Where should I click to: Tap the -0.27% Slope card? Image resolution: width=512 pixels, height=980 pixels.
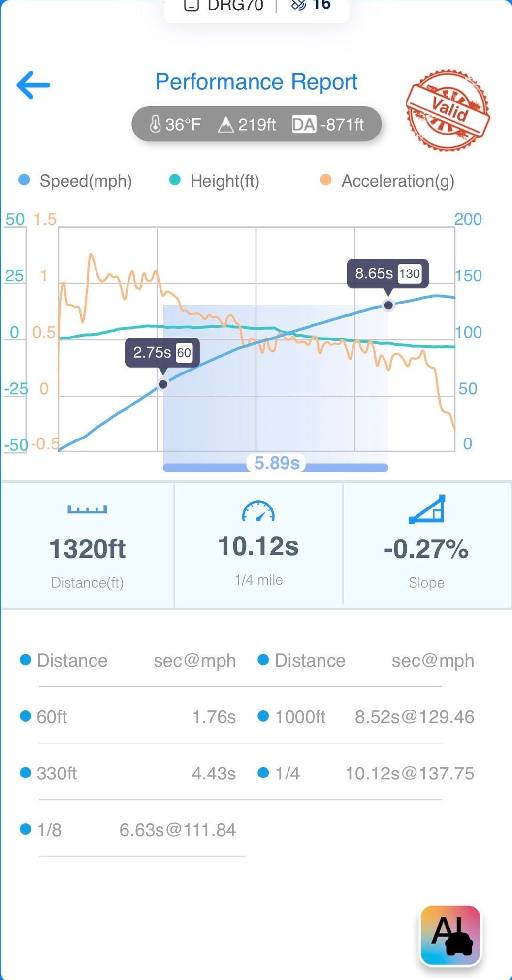pos(426,547)
